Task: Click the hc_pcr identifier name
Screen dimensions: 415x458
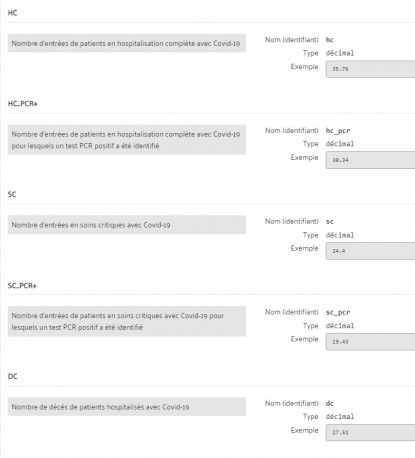Action: click(x=338, y=131)
